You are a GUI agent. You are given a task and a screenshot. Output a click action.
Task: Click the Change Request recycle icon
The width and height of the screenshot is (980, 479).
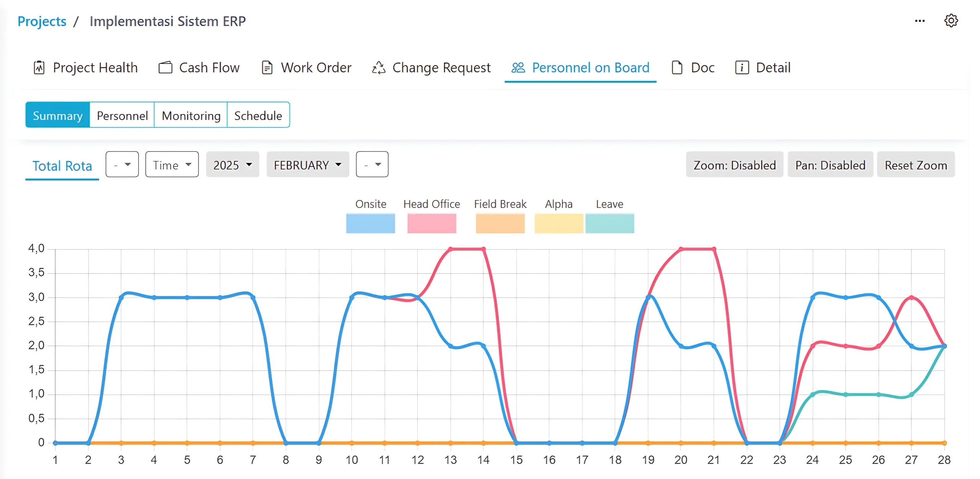pos(379,68)
